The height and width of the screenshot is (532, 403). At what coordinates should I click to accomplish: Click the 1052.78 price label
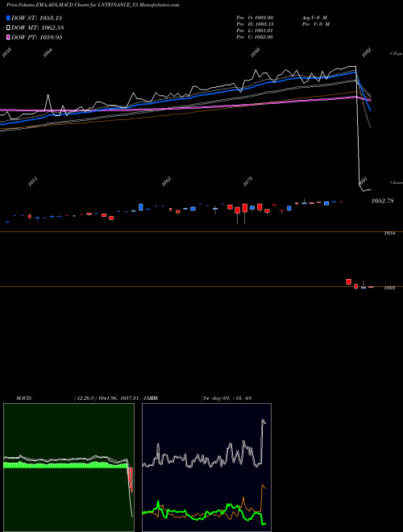tap(382, 201)
